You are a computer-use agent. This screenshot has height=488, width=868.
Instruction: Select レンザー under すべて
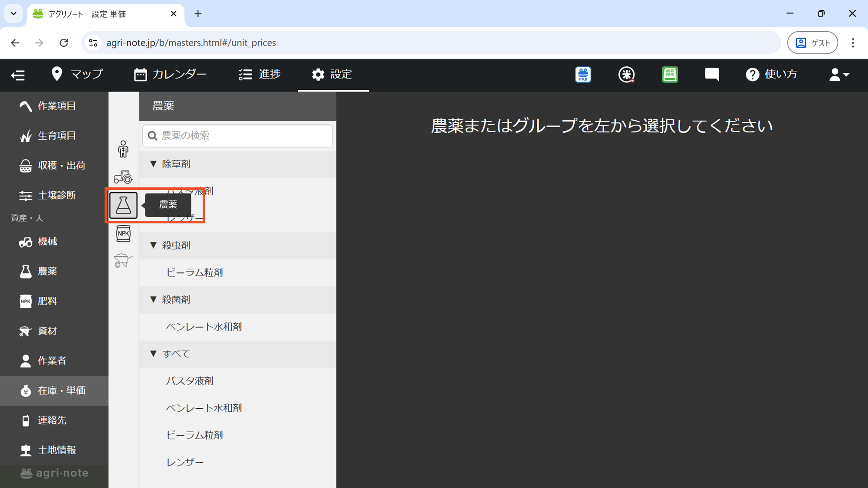point(237,462)
